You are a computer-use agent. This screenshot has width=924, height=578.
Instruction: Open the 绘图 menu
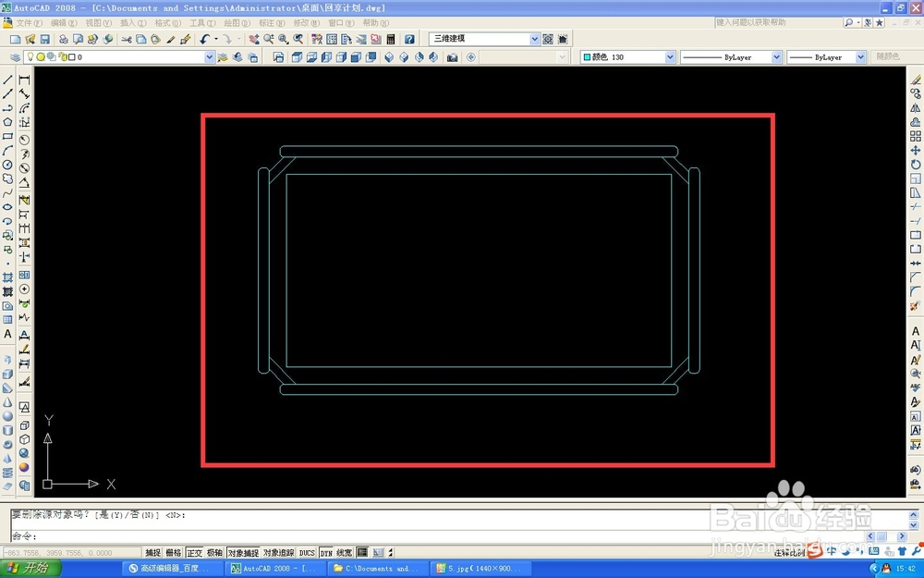point(237,23)
